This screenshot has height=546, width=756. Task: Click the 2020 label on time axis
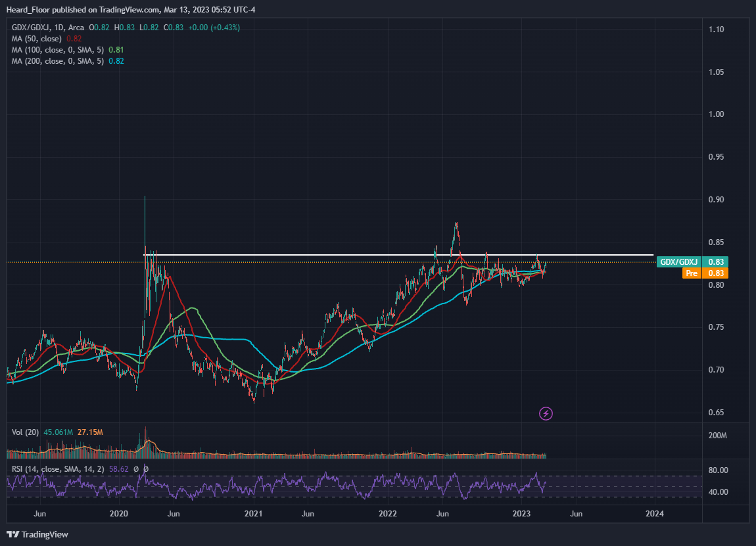pyautogui.click(x=118, y=513)
